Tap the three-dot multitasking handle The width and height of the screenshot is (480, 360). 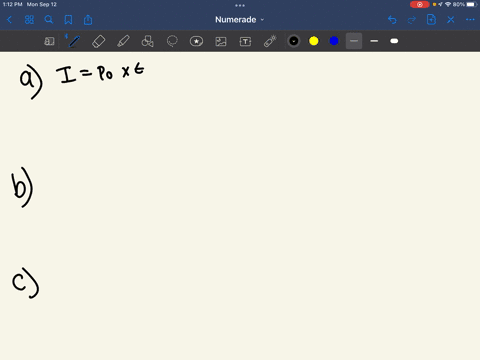pos(240,5)
